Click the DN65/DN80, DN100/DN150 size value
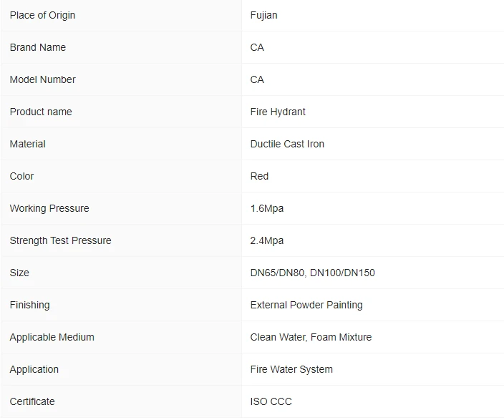 (312, 273)
